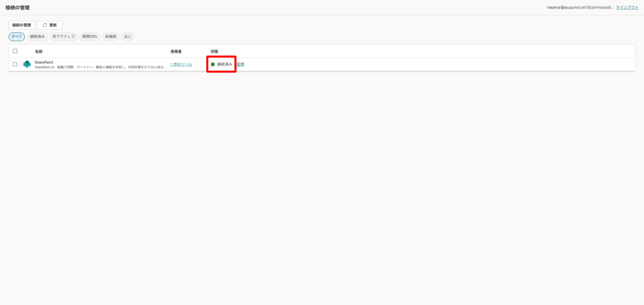Select the 未接続 filter chip

click(x=111, y=37)
